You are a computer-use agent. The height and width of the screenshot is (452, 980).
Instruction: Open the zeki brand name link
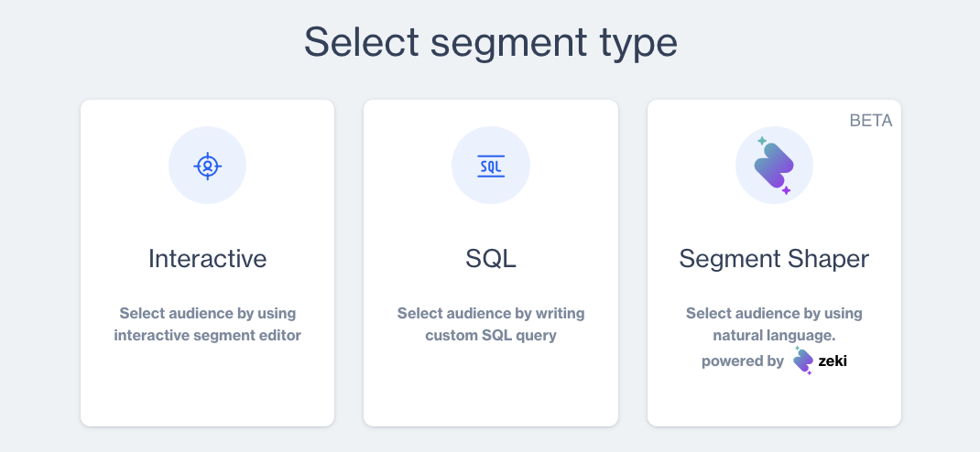(x=833, y=361)
